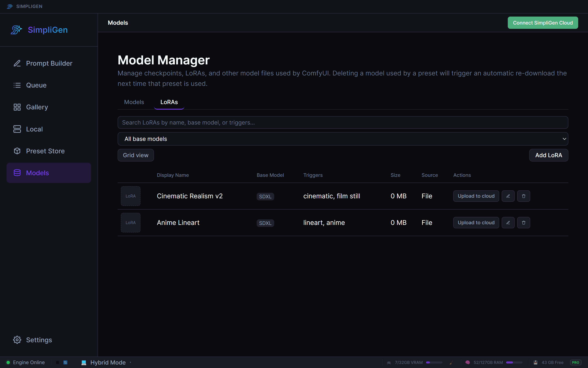
Task: Click the Queue list icon
Action: 17,85
